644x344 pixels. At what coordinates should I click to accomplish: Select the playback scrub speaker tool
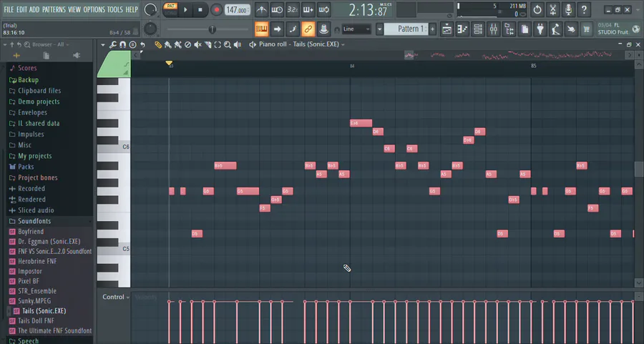(238, 44)
